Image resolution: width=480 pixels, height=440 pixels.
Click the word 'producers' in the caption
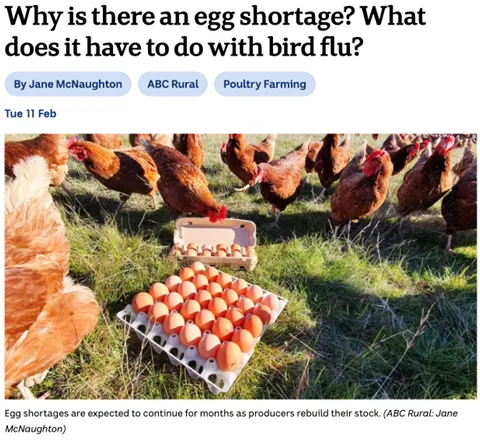(x=271, y=413)
